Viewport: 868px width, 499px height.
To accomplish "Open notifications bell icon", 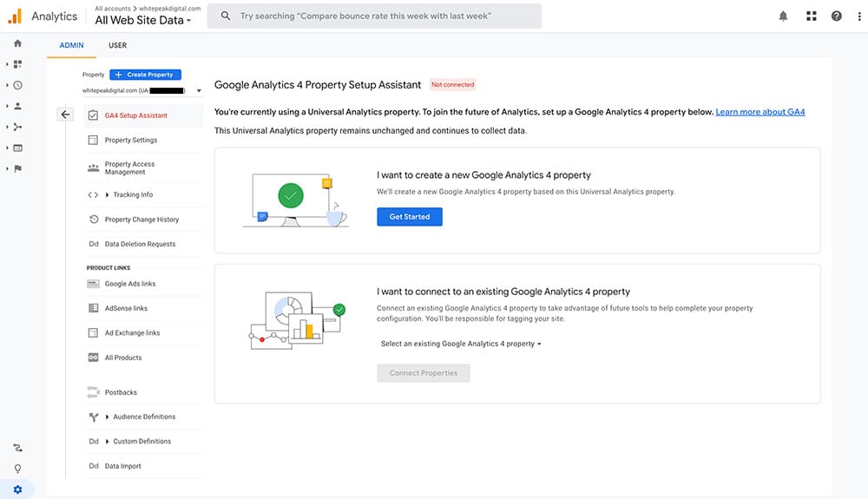I will (x=783, y=16).
